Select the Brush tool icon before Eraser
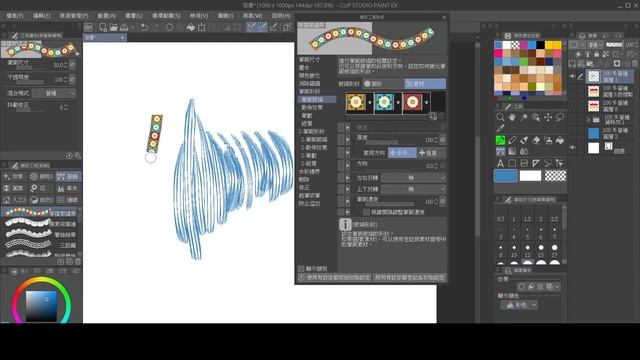Viewport: 640px width, 360px height. click(524, 140)
